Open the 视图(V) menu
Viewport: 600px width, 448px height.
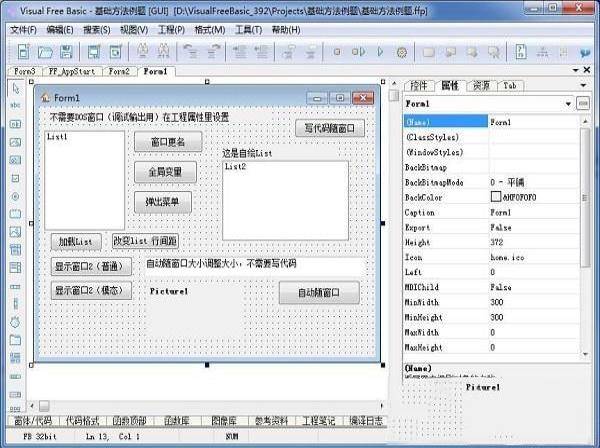tap(134, 30)
